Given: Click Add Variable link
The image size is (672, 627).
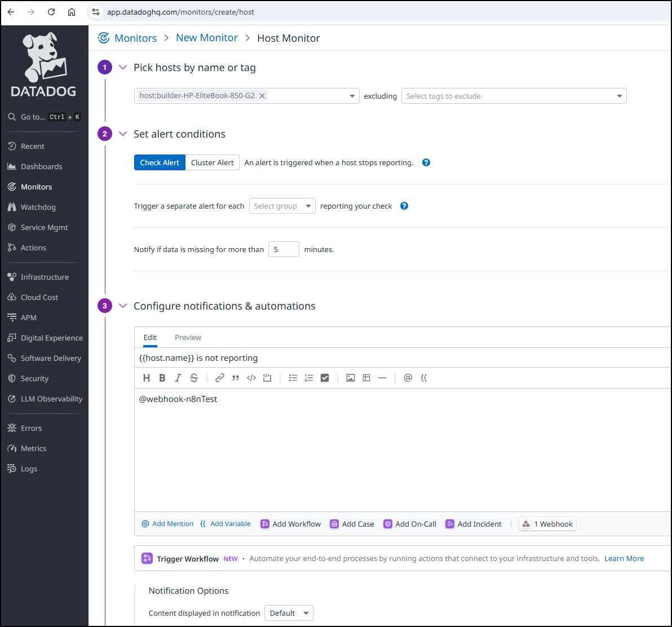Looking at the screenshot, I should coord(226,524).
